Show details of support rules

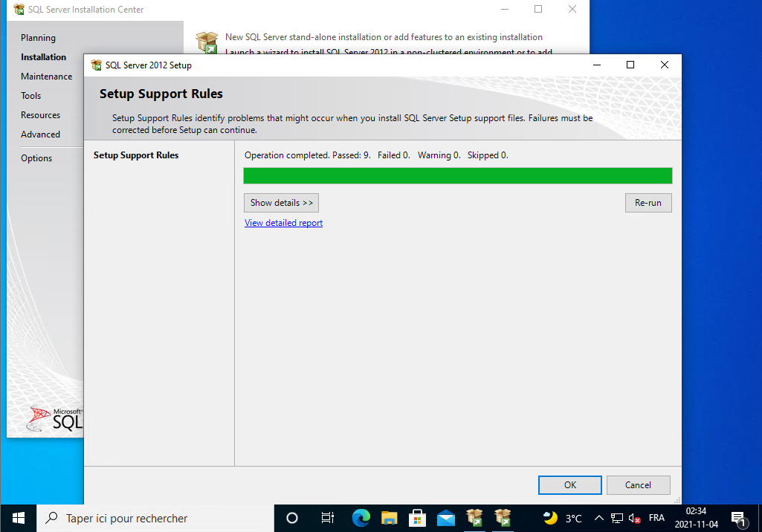coord(281,203)
